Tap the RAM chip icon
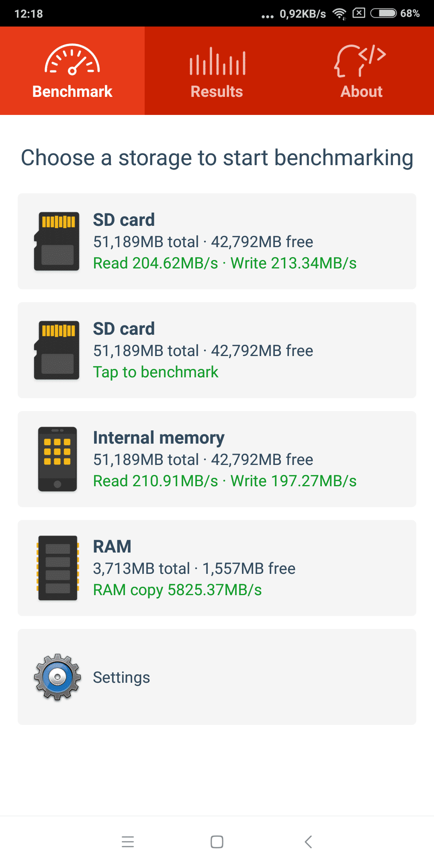434x868 pixels. click(57, 568)
